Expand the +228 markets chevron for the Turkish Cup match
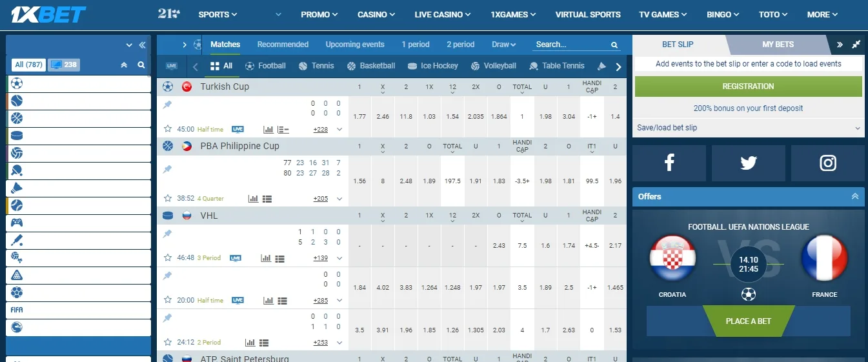The image size is (868, 362). [339, 130]
